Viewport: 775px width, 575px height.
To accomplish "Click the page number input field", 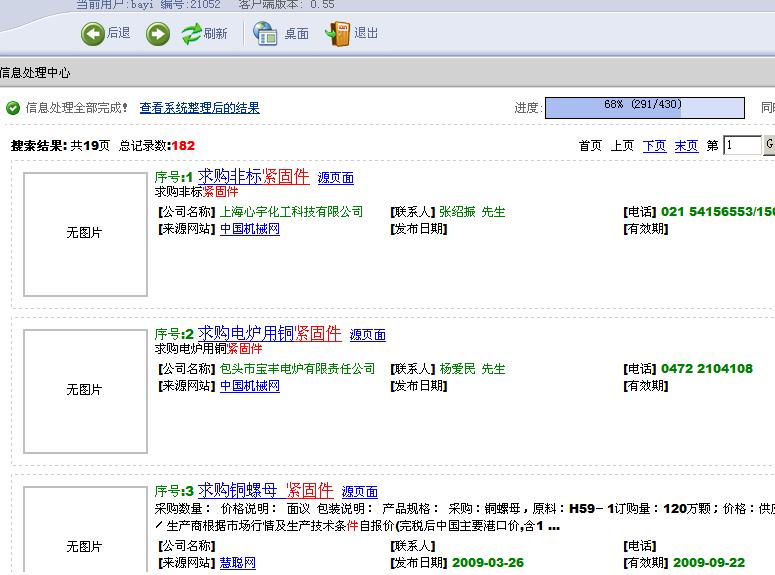I will (742, 146).
